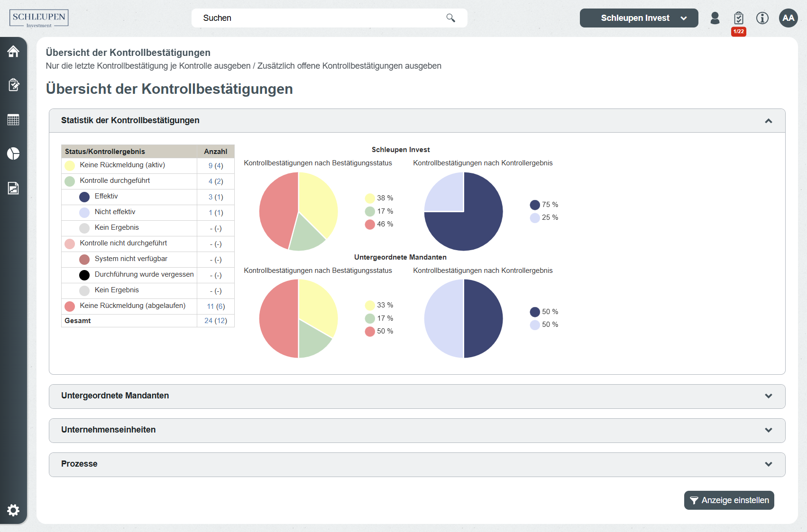
Task: Expand the Unternehmenseinheiten section
Action: click(768, 430)
